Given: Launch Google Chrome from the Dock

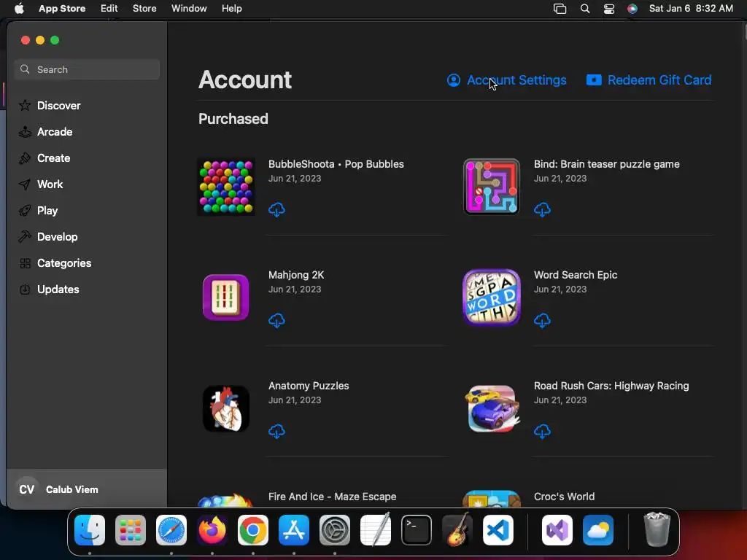Looking at the screenshot, I should (x=253, y=530).
